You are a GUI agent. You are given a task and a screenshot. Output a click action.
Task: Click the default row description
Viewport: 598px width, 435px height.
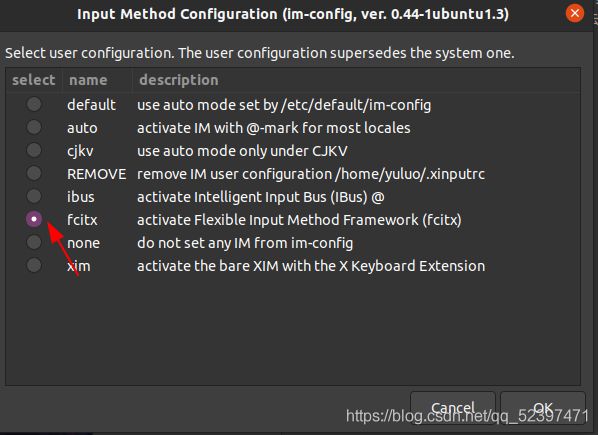click(284, 105)
